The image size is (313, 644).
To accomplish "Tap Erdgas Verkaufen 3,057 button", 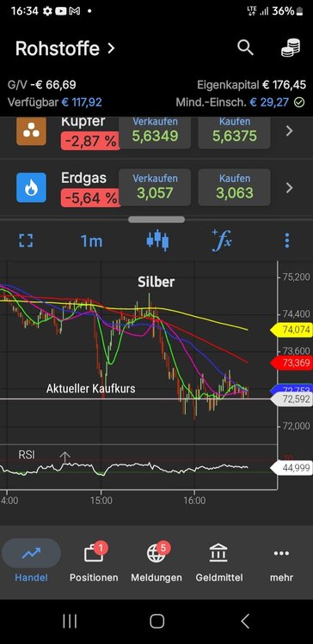I will pyautogui.click(x=155, y=187).
